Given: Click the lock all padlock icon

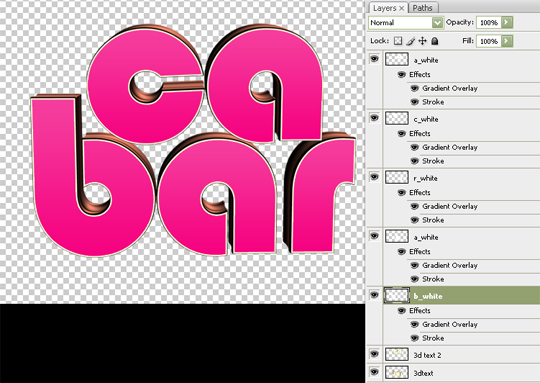Looking at the screenshot, I should tap(435, 41).
